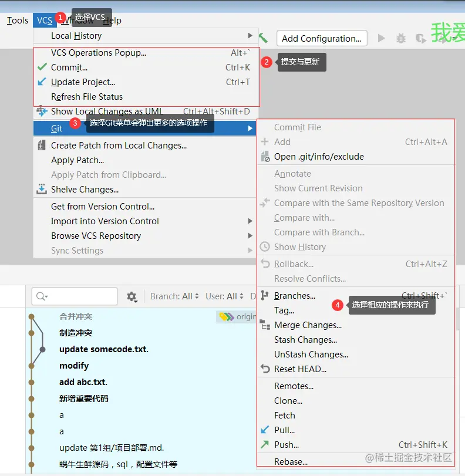
Task: Select commit 'update somecode.txt.'
Action: [x=104, y=349]
